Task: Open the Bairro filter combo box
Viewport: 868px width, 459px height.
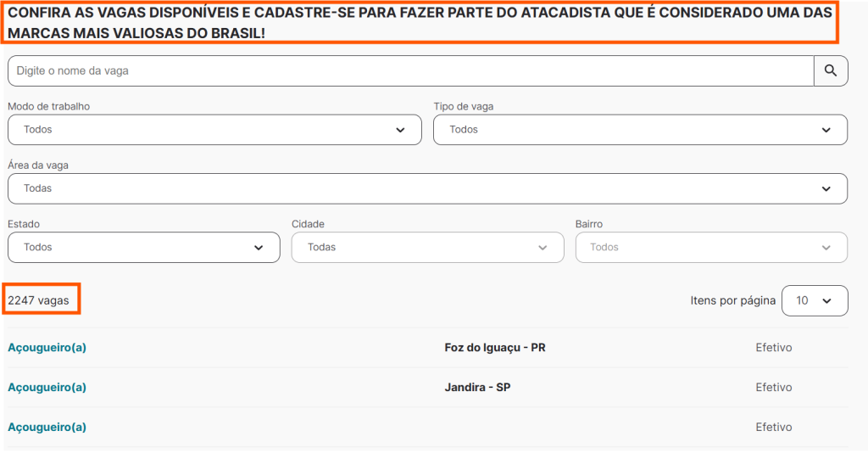Action: point(711,247)
